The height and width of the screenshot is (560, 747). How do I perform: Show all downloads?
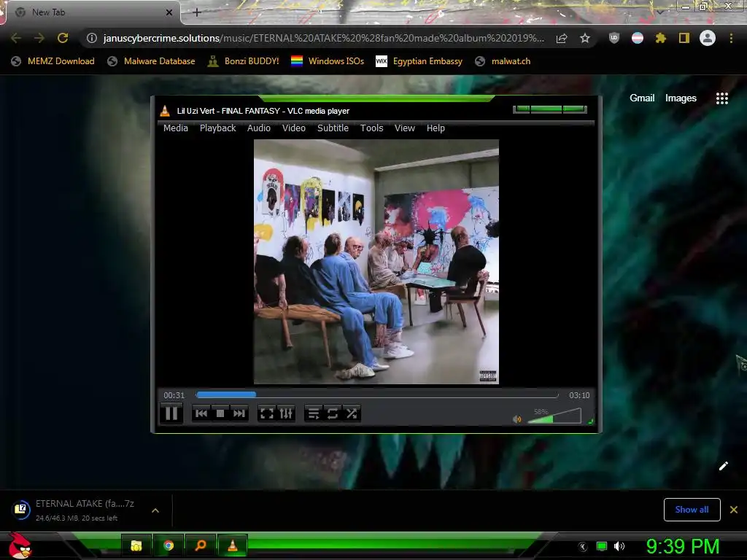pyautogui.click(x=692, y=510)
